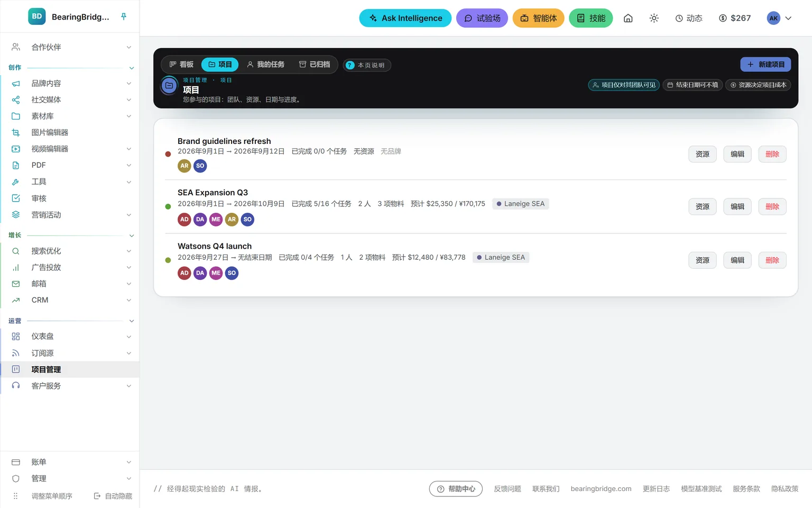Click the $267 credits balance
This screenshot has height=508, width=812.
[735, 18]
